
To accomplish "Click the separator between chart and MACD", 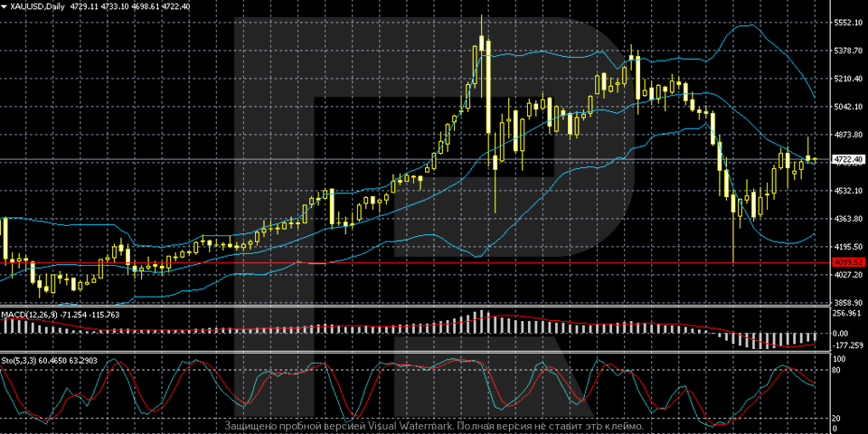I will point(416,307).
